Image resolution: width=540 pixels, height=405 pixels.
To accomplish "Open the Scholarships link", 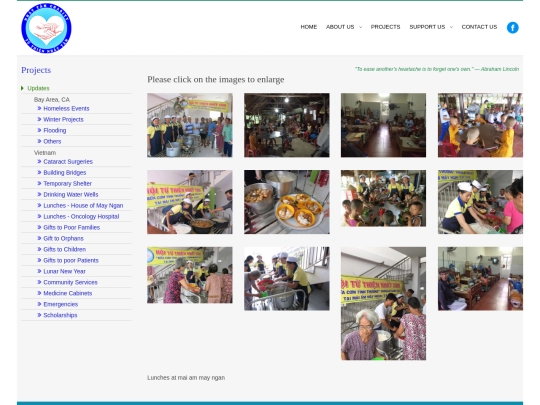I will [x=60, y=316].
